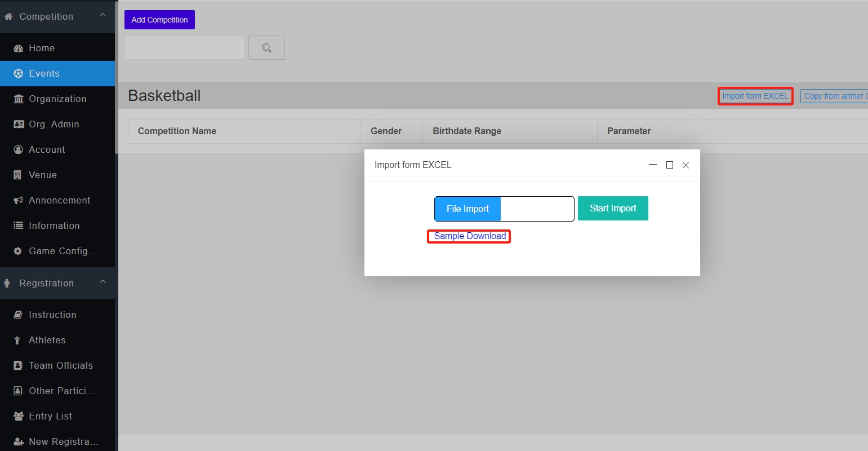Maximize the Import form EXCEL dialog
868x451 pixels.
coord(669,165)
